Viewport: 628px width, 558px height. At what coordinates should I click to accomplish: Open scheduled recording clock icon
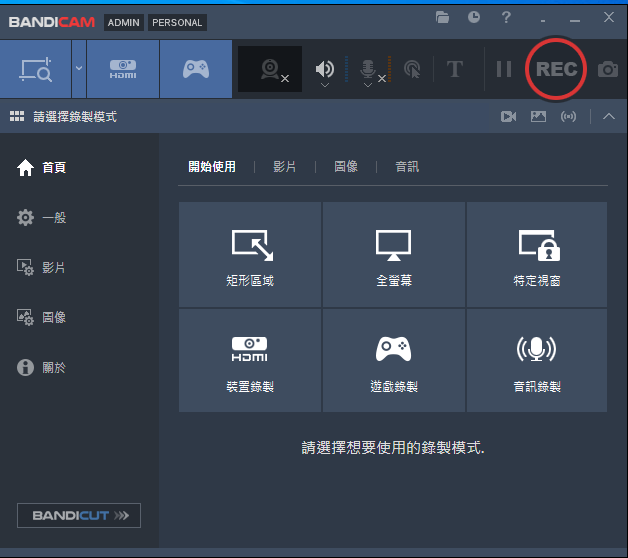[x=473, y=18]
